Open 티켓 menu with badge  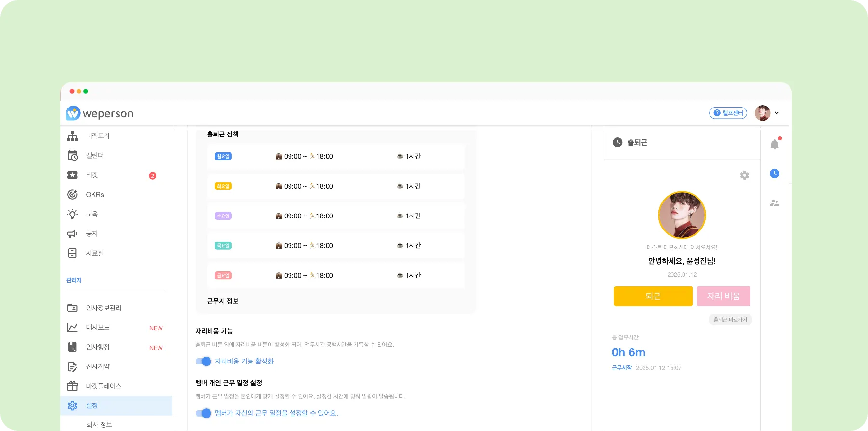92,175
